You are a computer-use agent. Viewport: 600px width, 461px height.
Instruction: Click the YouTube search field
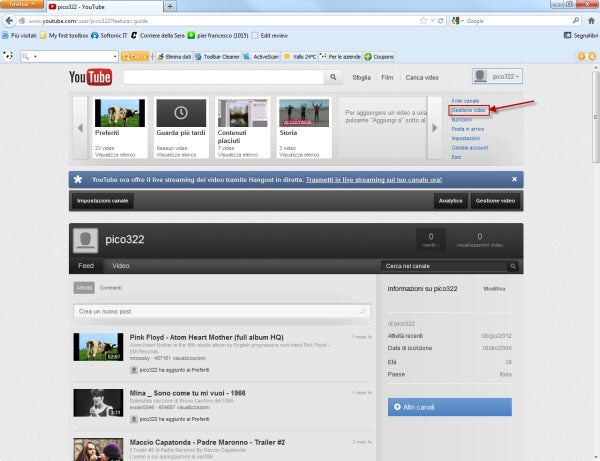click(224, 77)
